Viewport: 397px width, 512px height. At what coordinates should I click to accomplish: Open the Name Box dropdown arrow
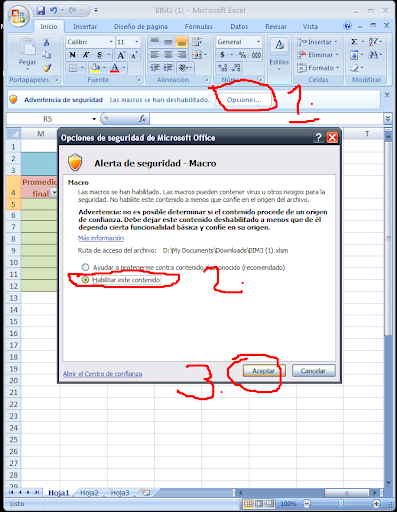[94, 119]
